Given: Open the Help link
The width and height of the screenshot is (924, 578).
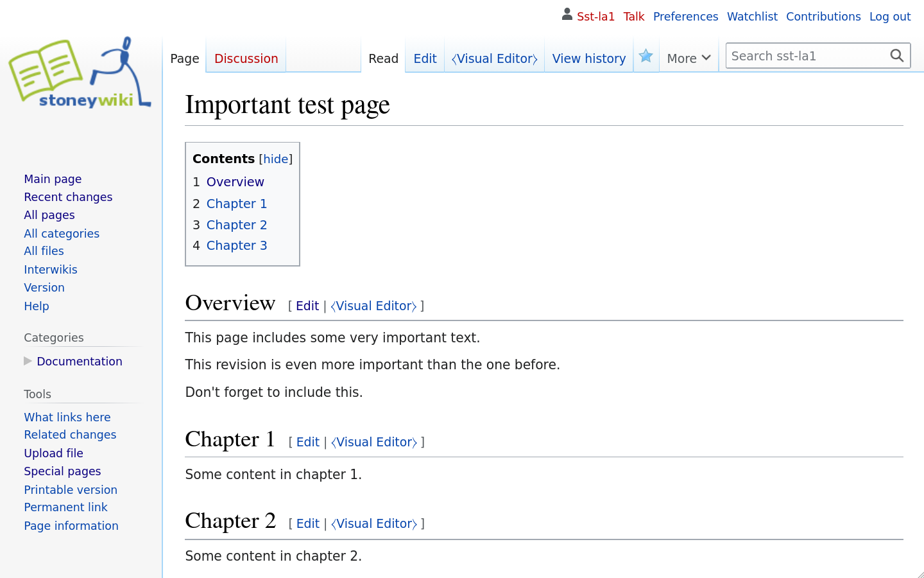Looking at the screenshot, I should (37, 306).
